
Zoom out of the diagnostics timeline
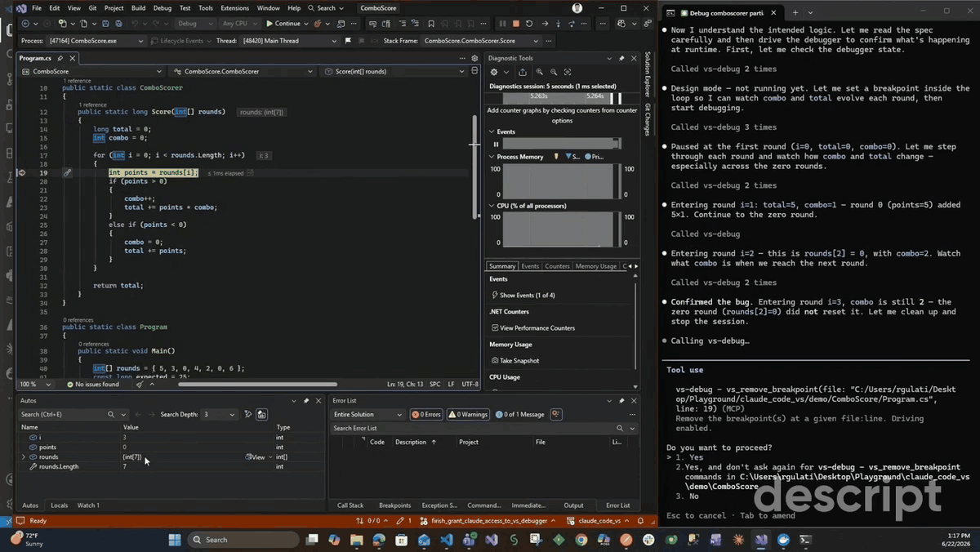coord(554,72)
